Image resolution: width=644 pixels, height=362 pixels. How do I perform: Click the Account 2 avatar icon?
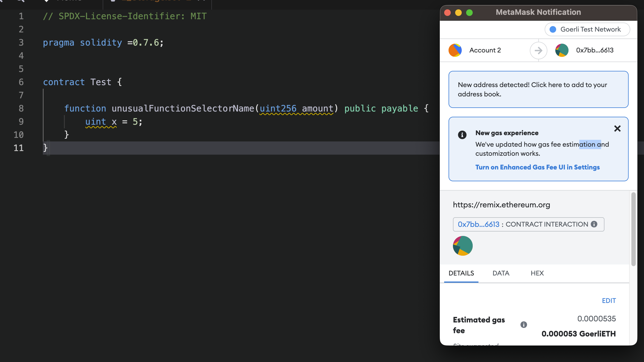point(455,50)
